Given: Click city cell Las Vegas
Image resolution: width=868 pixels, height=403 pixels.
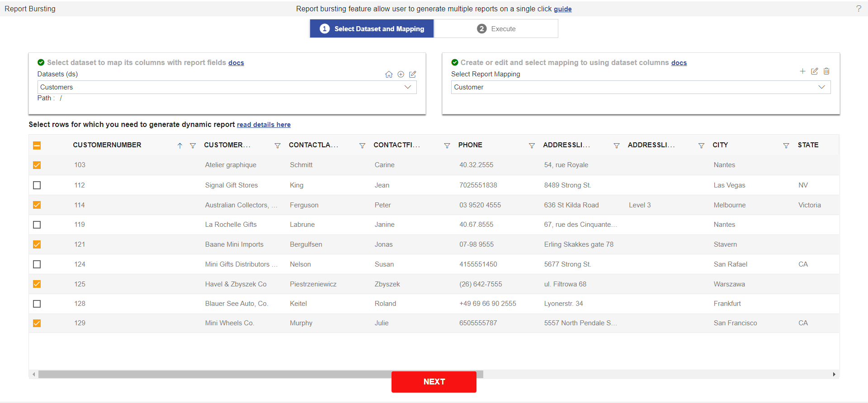Looking at the screenshot, I should click(x=730, y=185).
